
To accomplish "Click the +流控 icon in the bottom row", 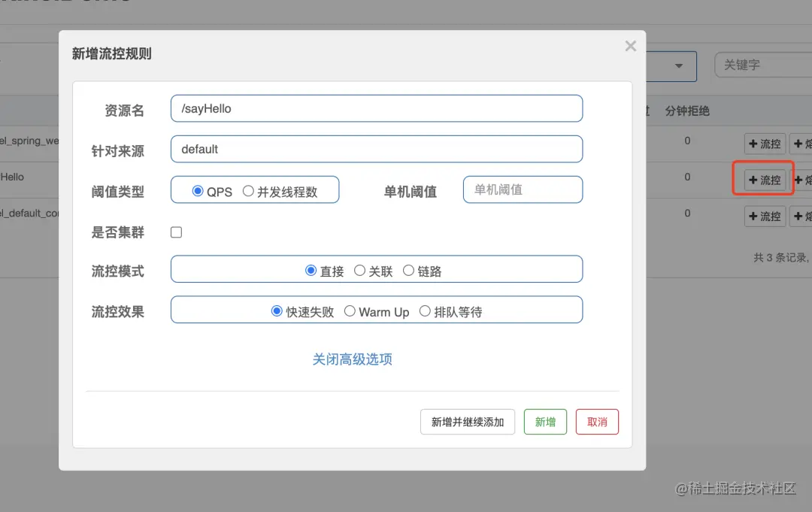I will click(765, 216).
